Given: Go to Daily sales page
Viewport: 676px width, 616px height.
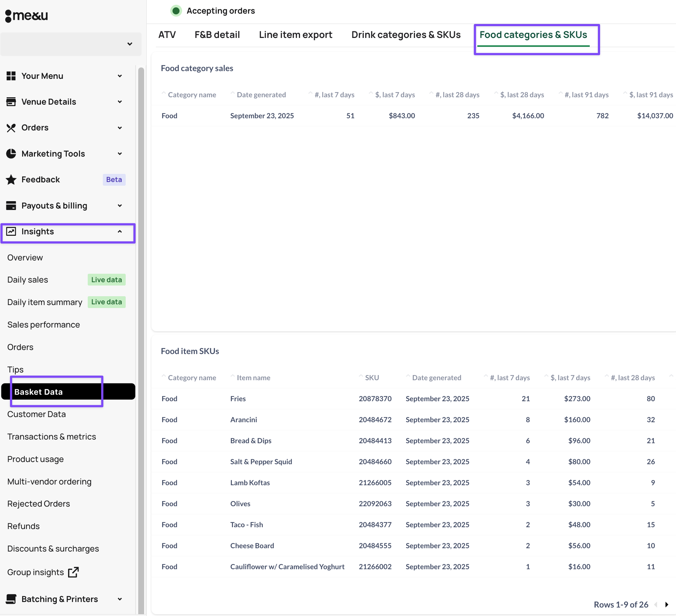Looking at the screenshot, I should tap(28, 280).
